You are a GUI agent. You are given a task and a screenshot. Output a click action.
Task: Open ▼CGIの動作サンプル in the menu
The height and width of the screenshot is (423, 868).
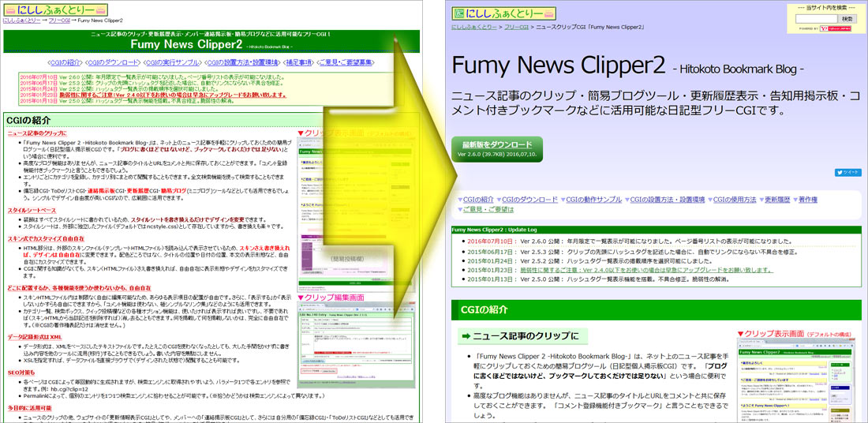(591, 200)
